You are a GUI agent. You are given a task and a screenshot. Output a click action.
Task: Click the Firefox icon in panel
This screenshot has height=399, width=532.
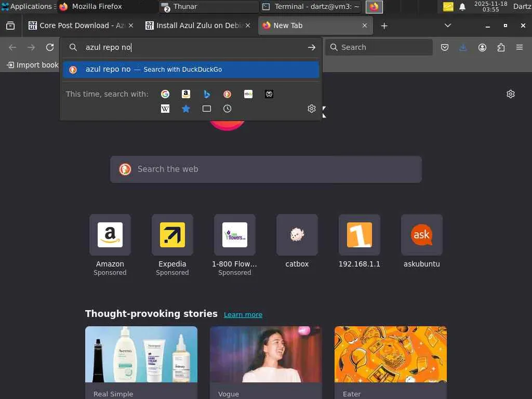[x=374, y=7]
